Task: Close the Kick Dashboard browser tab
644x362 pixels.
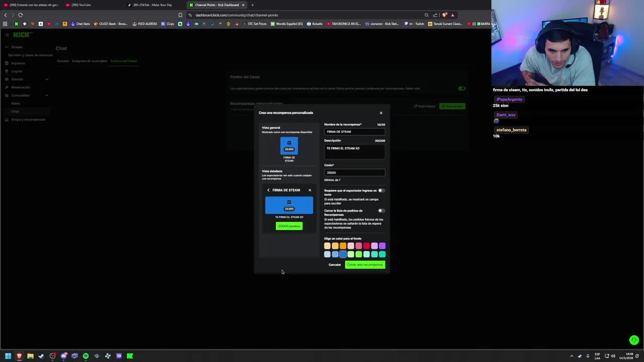Action: click(x=243, y=5)
